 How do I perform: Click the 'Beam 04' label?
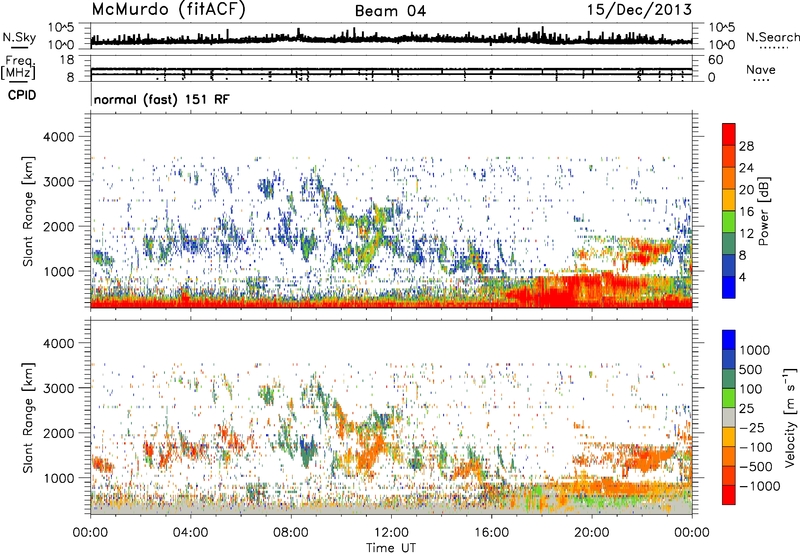click(x=390, y=11)
